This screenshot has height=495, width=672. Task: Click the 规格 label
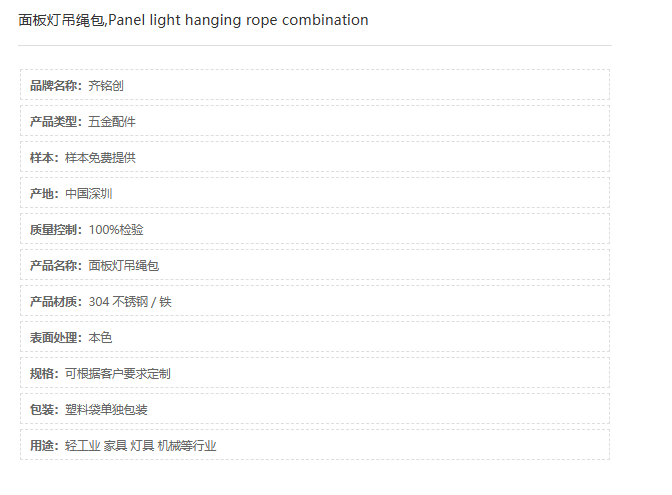point(44,374)
